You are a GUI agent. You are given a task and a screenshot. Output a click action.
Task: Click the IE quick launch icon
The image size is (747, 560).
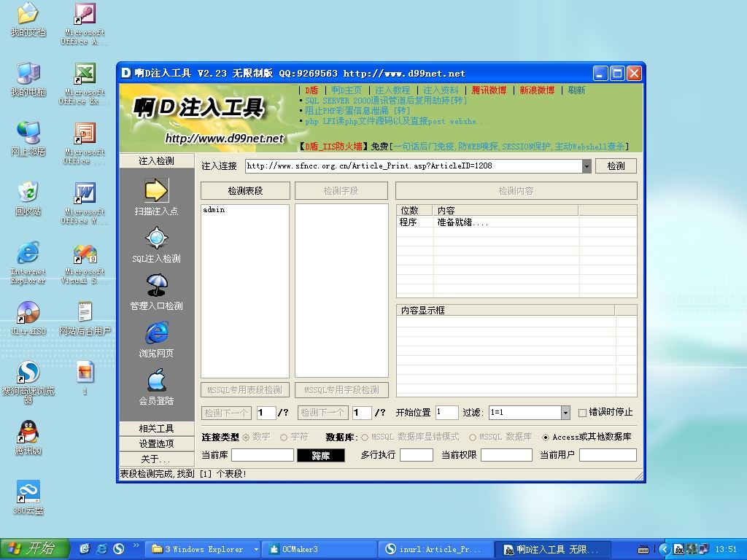click(x=102, y=549)
